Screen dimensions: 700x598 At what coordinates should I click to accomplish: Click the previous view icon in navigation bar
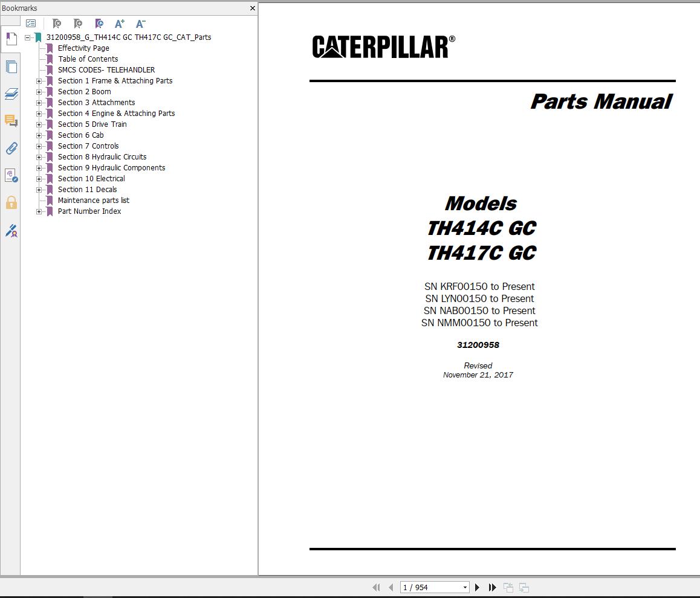coord(508,587)
